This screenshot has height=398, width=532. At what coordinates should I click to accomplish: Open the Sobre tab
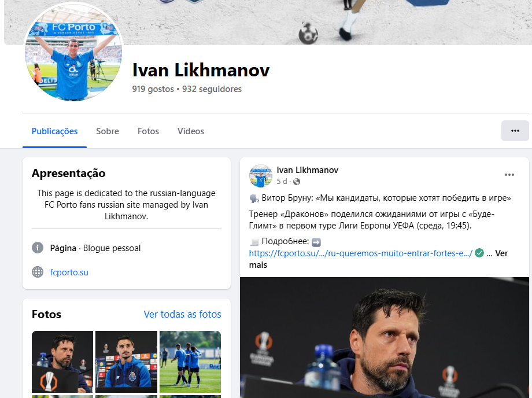(108, 131)
